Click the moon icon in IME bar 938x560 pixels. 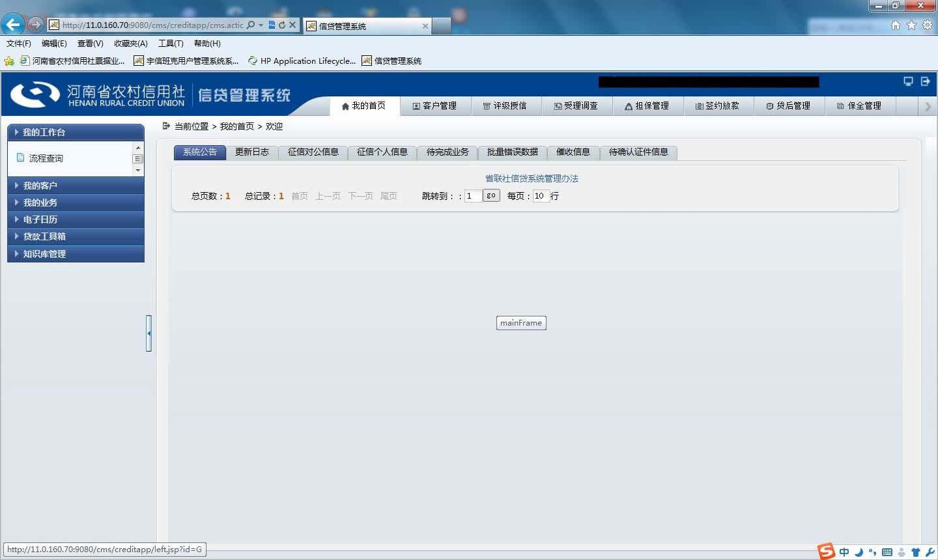pyautogui.click(x=859, y=552)
